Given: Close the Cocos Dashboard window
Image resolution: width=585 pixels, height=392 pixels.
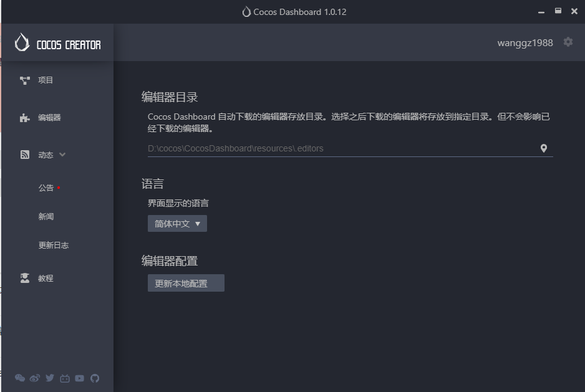Looking at the screenshot, I should click(574, 12).
